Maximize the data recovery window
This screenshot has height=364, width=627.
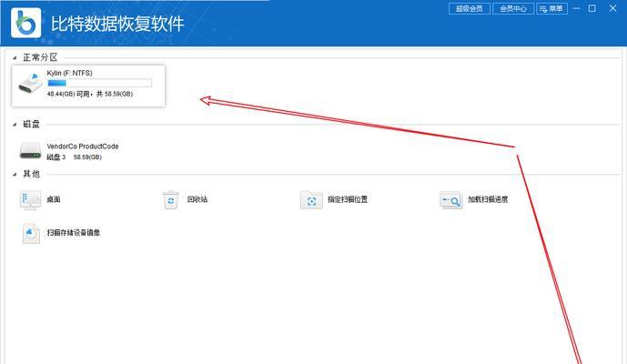click(592, 8)
